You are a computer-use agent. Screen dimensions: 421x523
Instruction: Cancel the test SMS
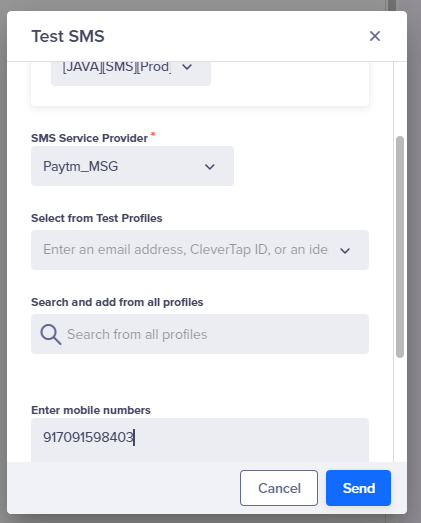click(x=279, y=488)
